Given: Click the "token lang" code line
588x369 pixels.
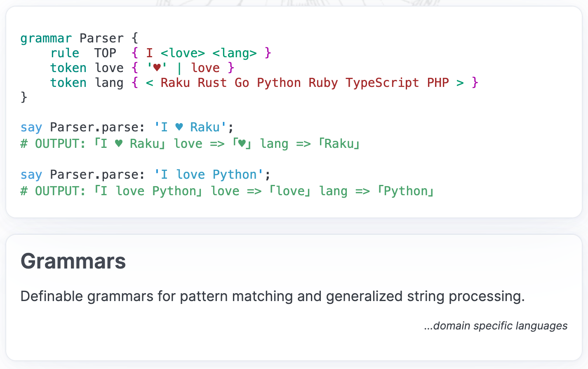Looking at the screenshot, I should [x=264, y=83].
